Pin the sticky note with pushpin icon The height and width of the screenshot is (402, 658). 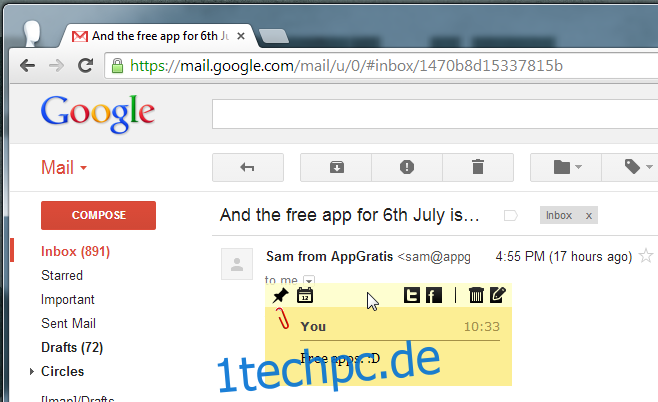coord(280,295)
